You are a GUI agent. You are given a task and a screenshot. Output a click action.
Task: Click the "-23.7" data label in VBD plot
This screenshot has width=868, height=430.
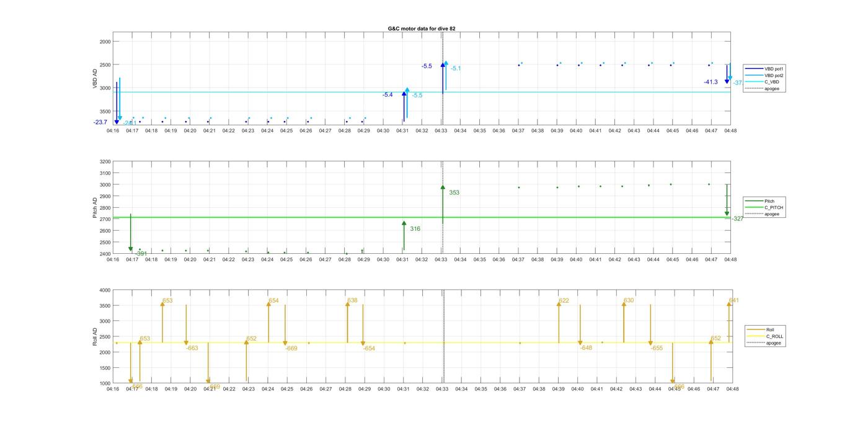click(x=100, y=122)
